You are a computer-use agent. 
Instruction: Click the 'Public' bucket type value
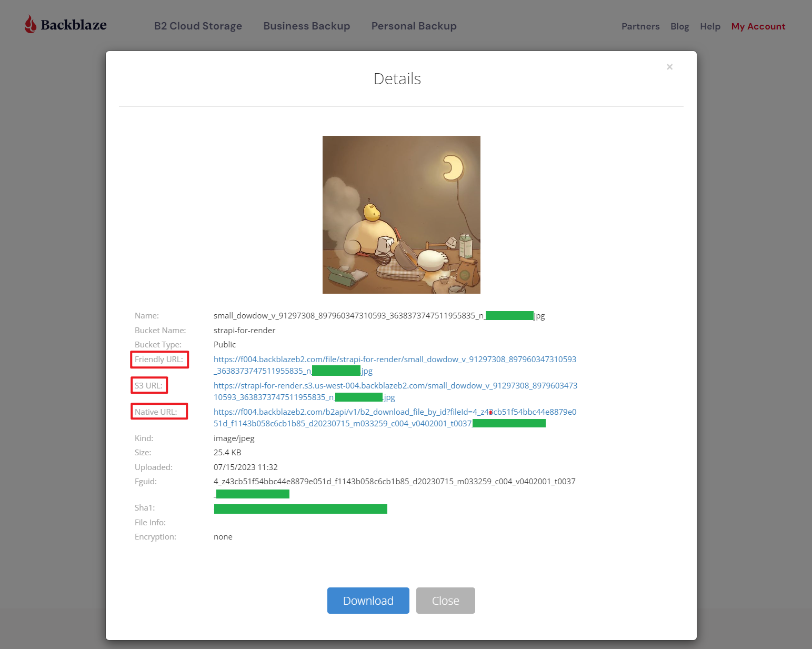225,344
